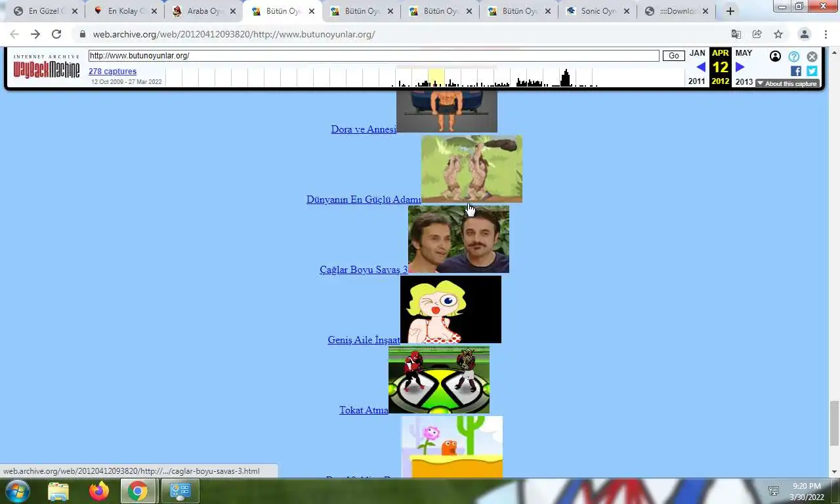Go back with browser back arrow
Image resolution: width=840 pixels, height=504 pixels.
pyautogui.click(x=14, y=34)
